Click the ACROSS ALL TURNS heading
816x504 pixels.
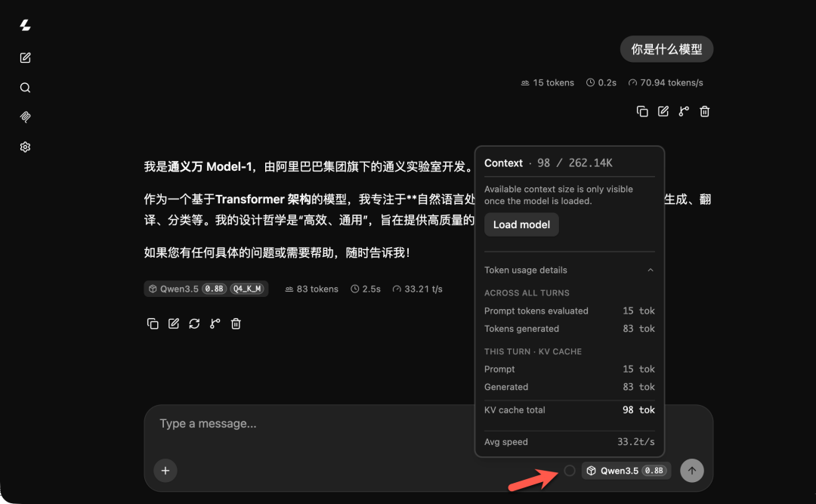coord(527,293)
